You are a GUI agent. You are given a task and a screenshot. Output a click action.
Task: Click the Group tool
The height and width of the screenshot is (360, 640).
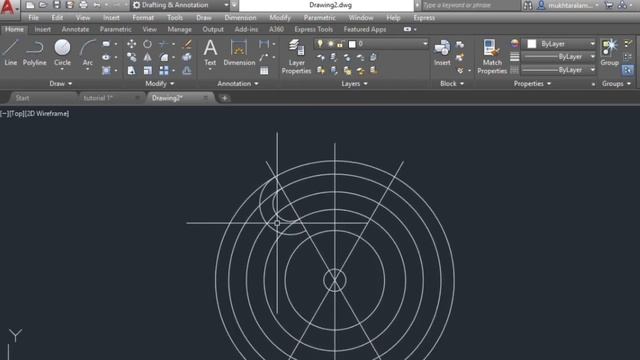coord(609,52)
